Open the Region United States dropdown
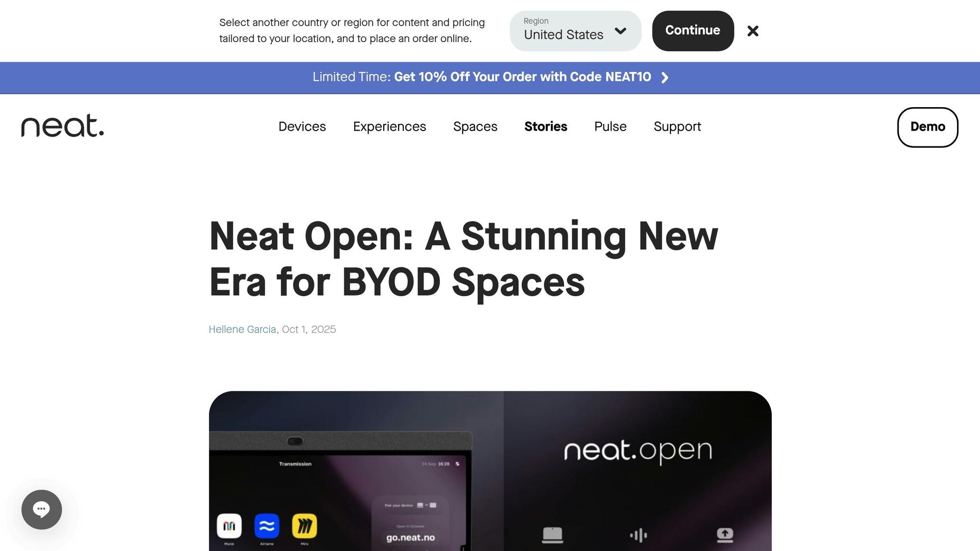The height and width of the screenshot is (551, 980). point(575,31)
